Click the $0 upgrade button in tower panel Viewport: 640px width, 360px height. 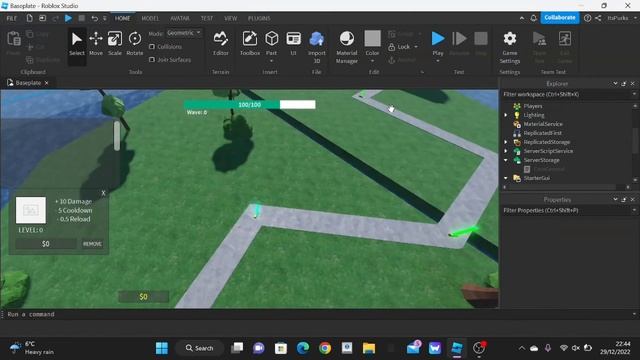pos(46,244)
